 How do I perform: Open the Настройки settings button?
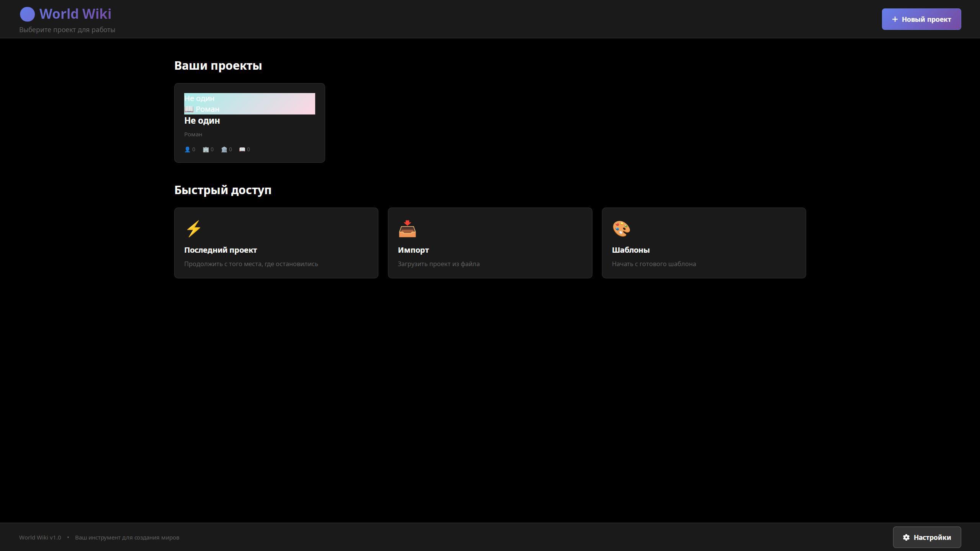[927, 538]
